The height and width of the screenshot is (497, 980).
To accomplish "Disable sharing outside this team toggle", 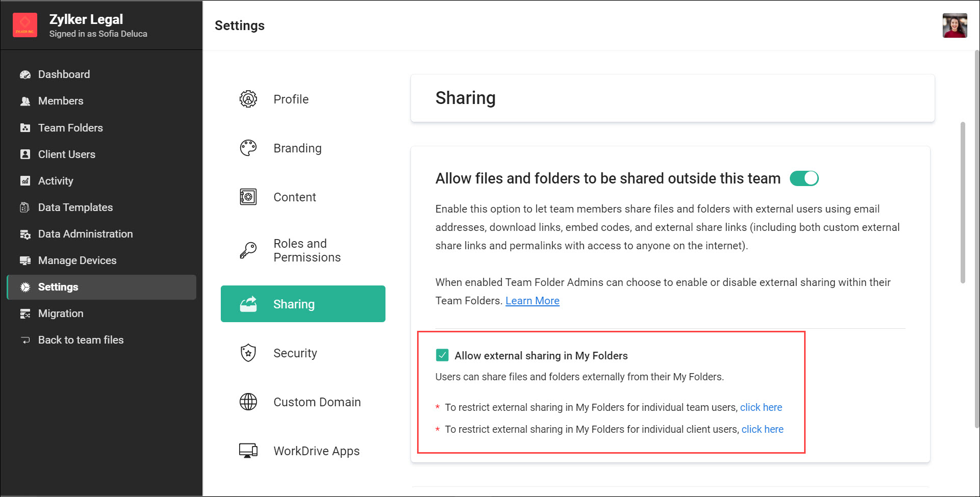I will click(804, 178).
